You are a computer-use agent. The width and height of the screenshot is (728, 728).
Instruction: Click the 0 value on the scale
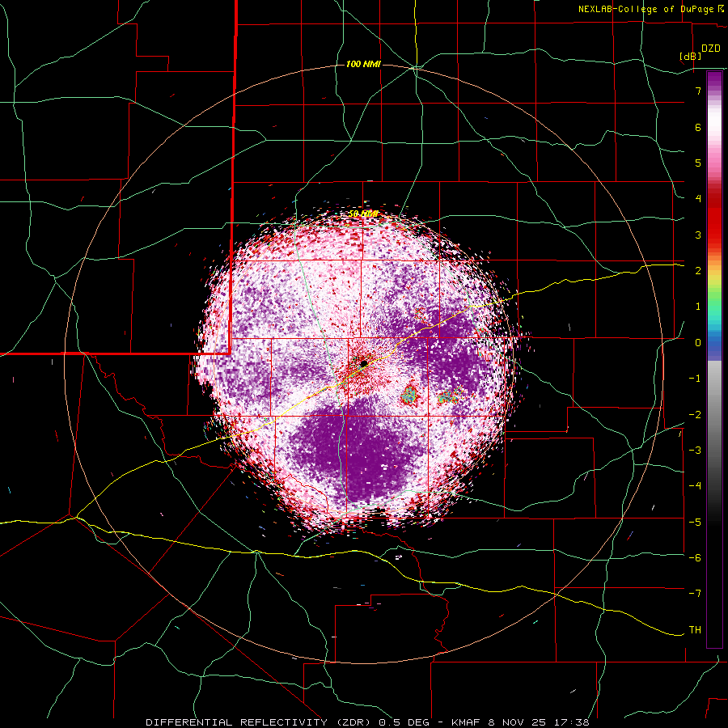698,342
